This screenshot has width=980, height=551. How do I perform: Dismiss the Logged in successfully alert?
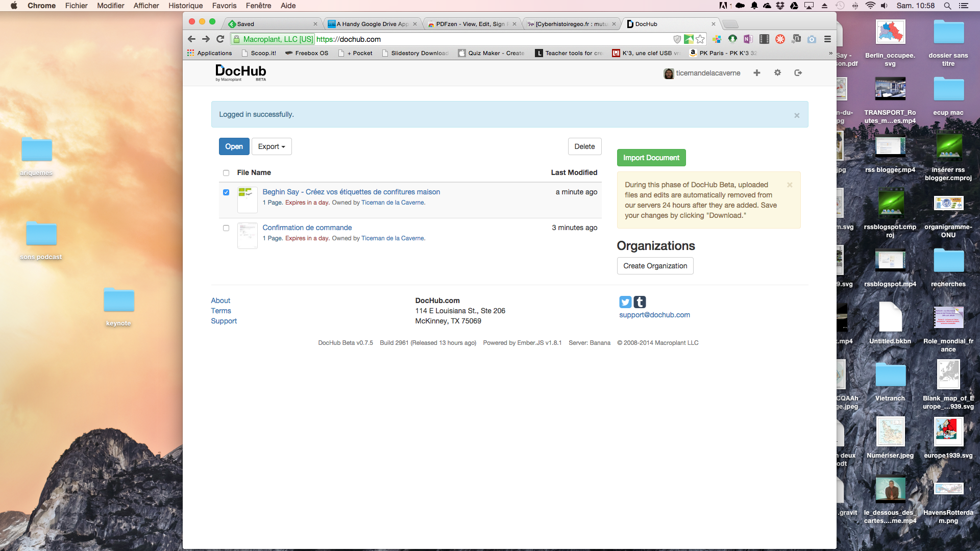coord(797,115)
